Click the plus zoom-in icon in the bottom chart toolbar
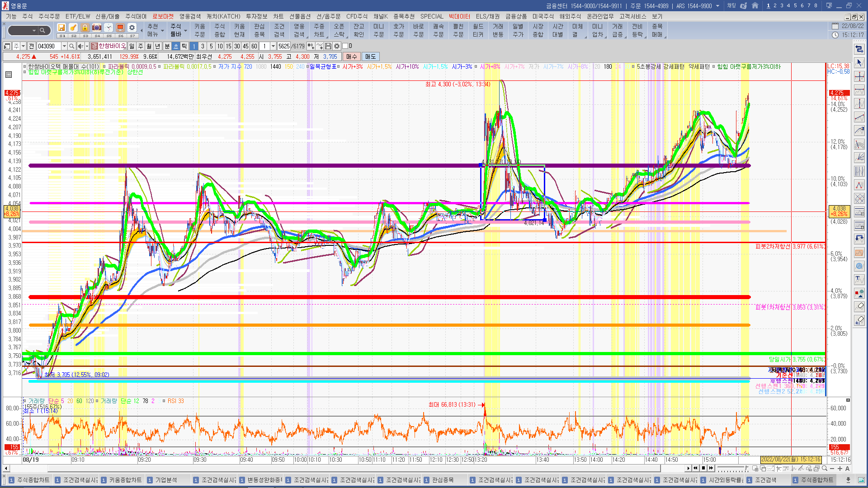 pos(840,469)
